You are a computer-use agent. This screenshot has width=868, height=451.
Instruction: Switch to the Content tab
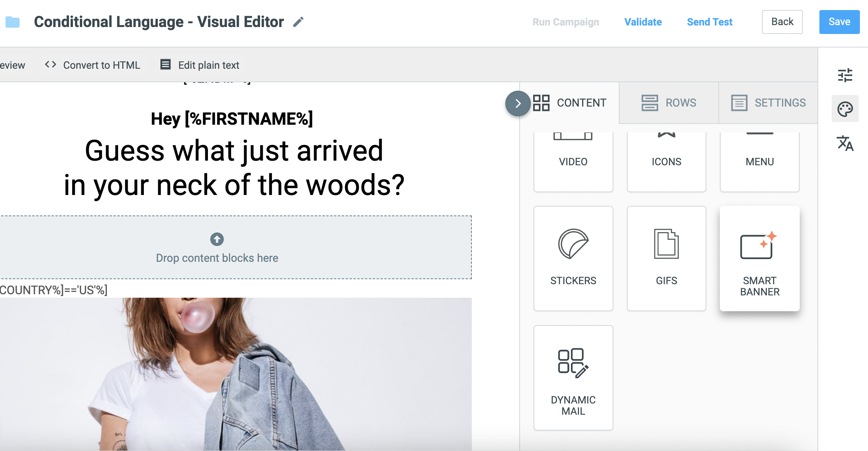tap(569, 103)
